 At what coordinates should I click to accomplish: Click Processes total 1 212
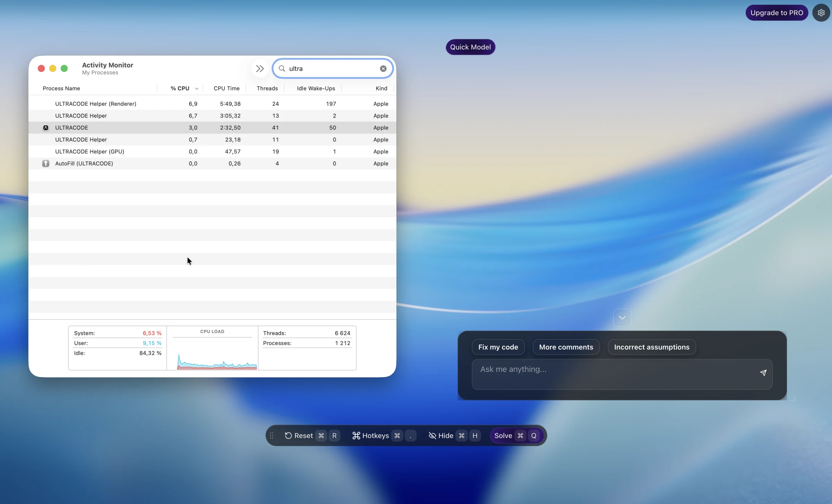(343, 343)
